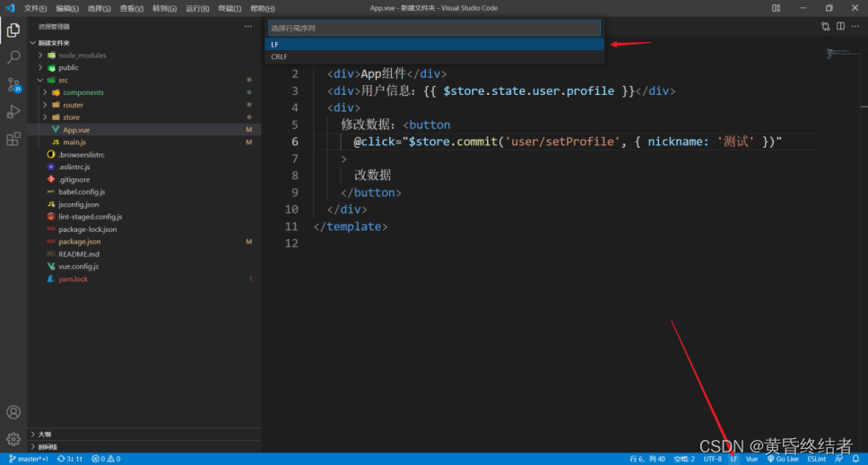Open the Extensions view icon
This screenshot has height=465, width=868.
13,139
